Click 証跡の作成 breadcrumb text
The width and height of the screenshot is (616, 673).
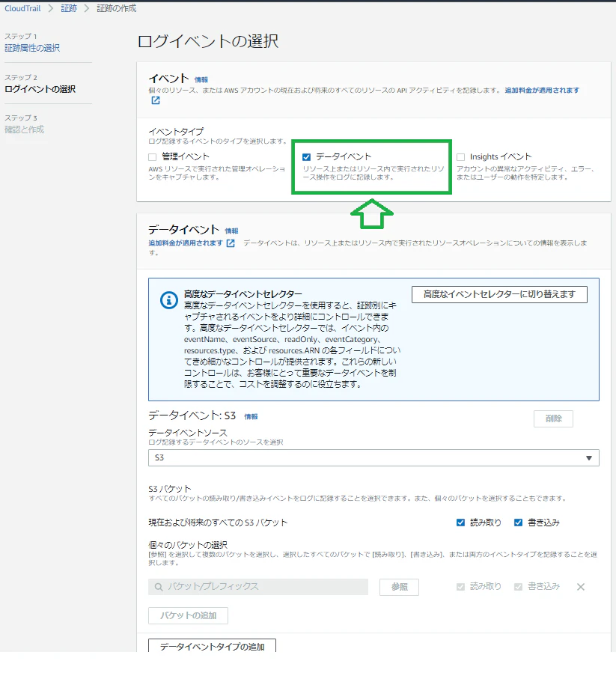(116, 8)
